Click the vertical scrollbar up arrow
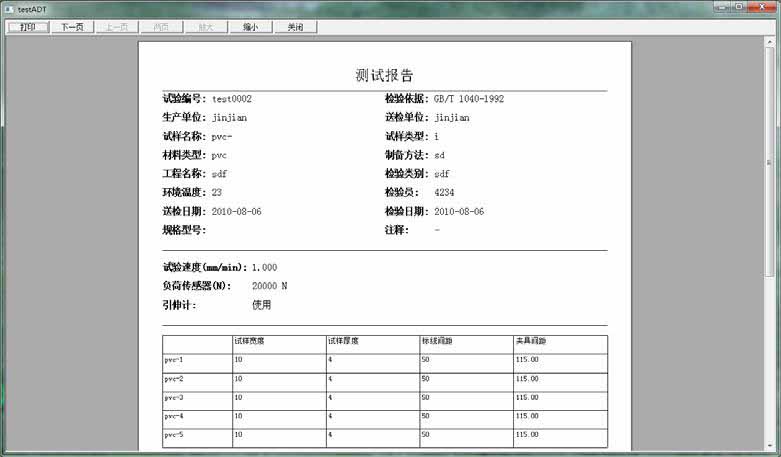The width and height of the screenshot is (781, 457). 771,41
